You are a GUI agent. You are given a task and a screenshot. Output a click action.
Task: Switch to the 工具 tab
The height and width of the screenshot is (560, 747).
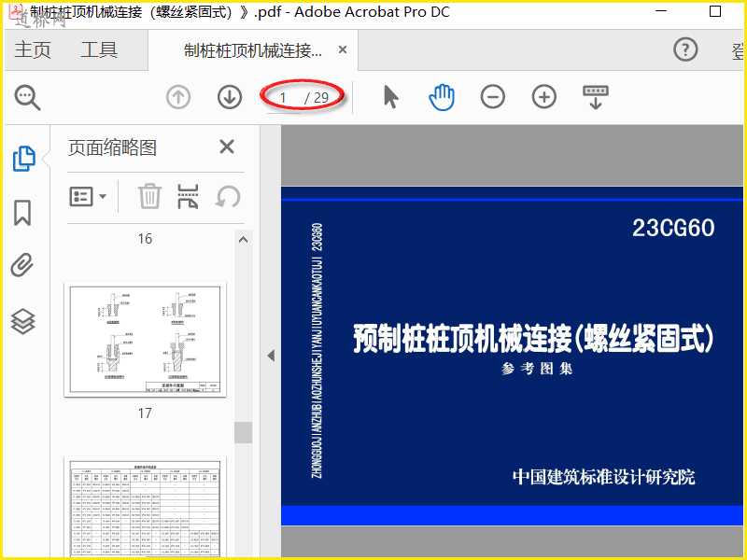click(99, 49)
